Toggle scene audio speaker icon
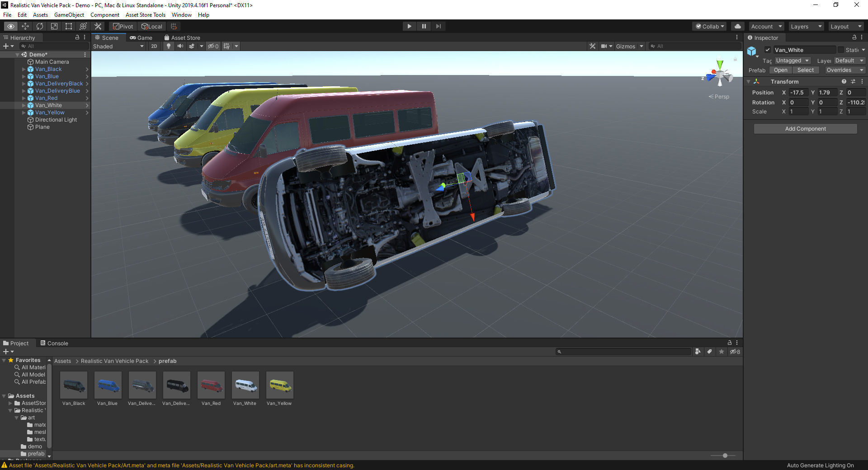The width and height of the screenshot is (868, 470). tap(180, 46)
